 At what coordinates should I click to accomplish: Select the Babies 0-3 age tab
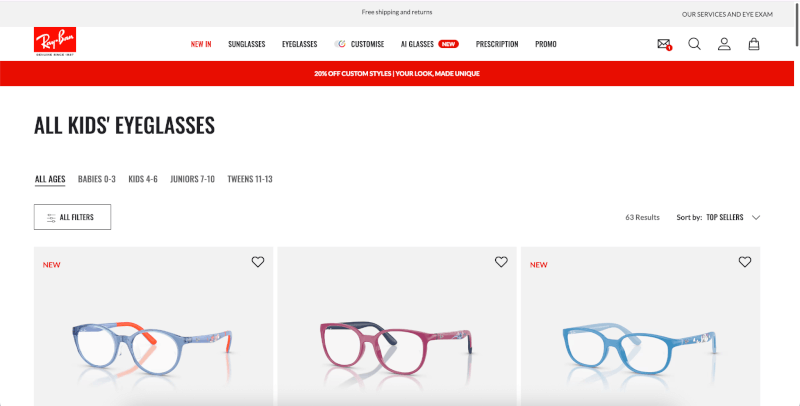(96, 179)
